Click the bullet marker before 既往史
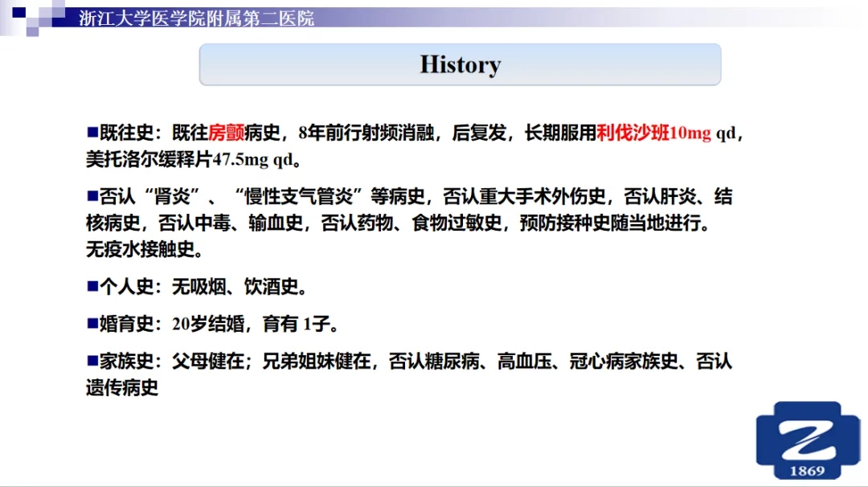This screenshot has height=487, width=868. point(92,131)
